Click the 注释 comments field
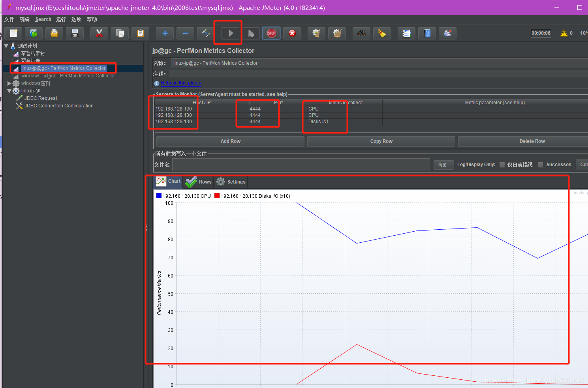This screenshot has height=388, width=588. click(378, 74)
